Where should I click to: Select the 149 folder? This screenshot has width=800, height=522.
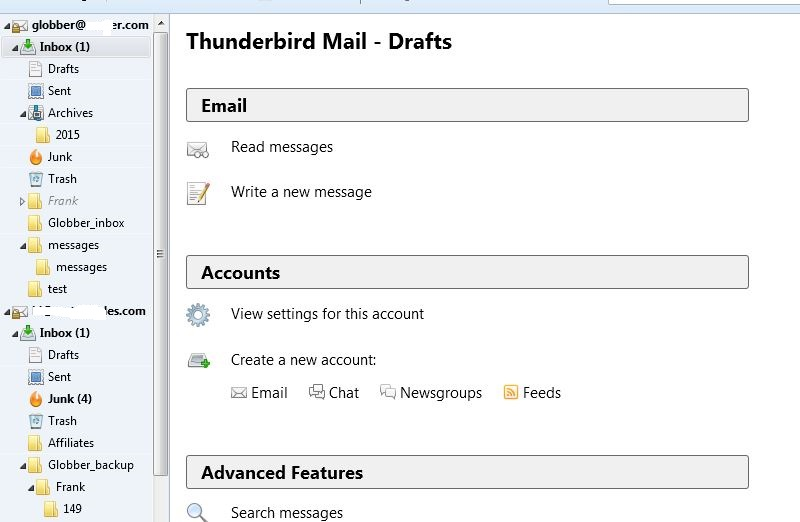pos(72,509)
